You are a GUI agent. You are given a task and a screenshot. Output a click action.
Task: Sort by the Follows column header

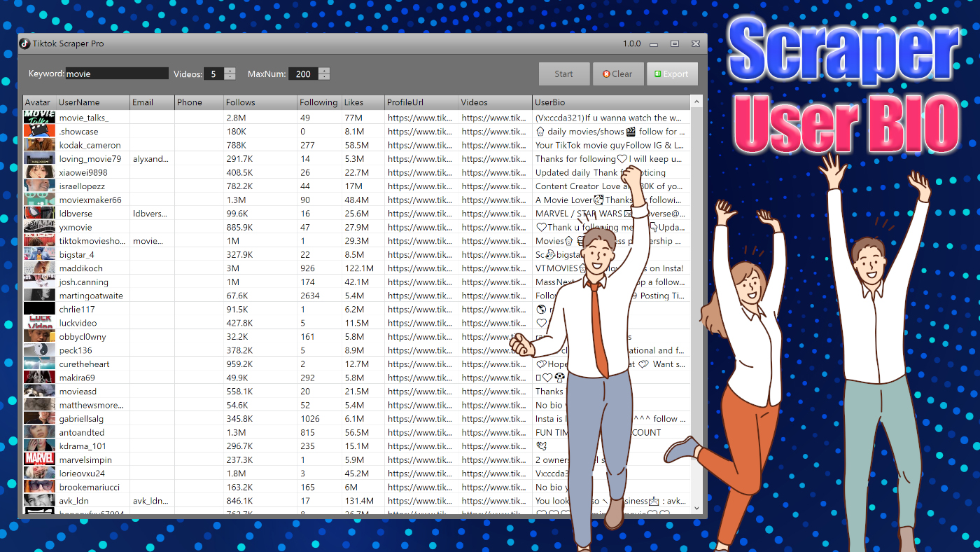(260, 102)
